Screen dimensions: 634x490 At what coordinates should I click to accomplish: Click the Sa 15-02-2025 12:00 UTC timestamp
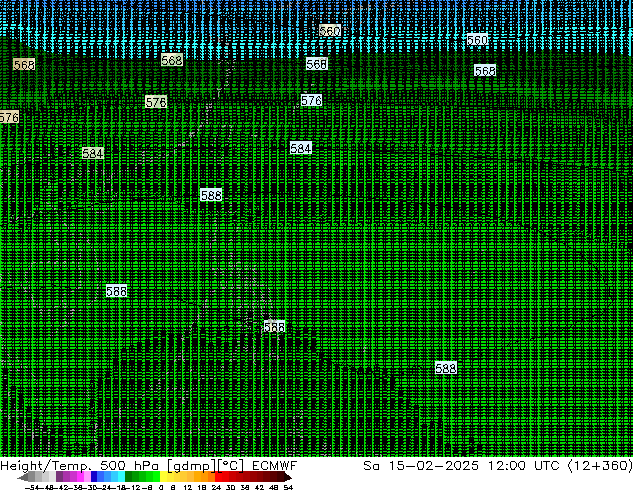tap(461, 465)
